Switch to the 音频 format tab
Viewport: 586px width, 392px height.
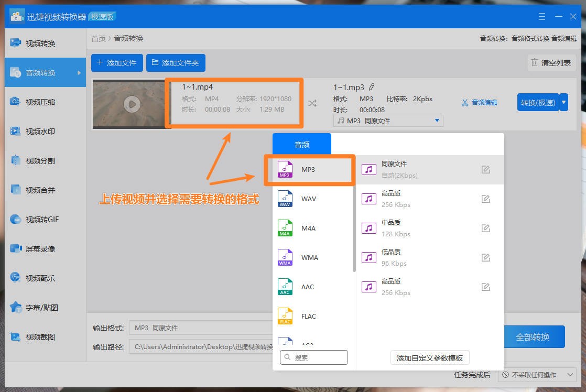click(301, 143)
